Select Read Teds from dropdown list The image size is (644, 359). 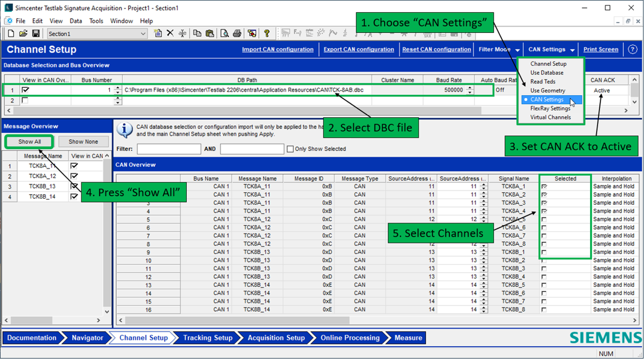point(543,81)
